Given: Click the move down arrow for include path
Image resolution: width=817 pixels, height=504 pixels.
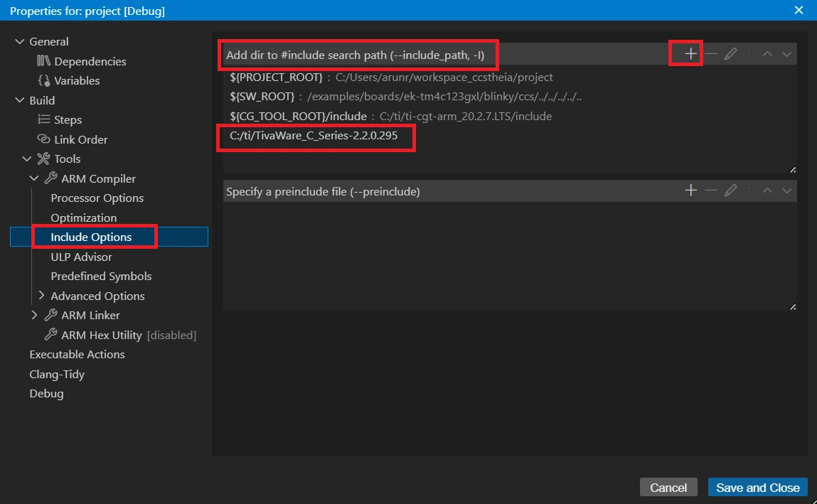Looking at the screenshot, I should click(x=786, y=54).
